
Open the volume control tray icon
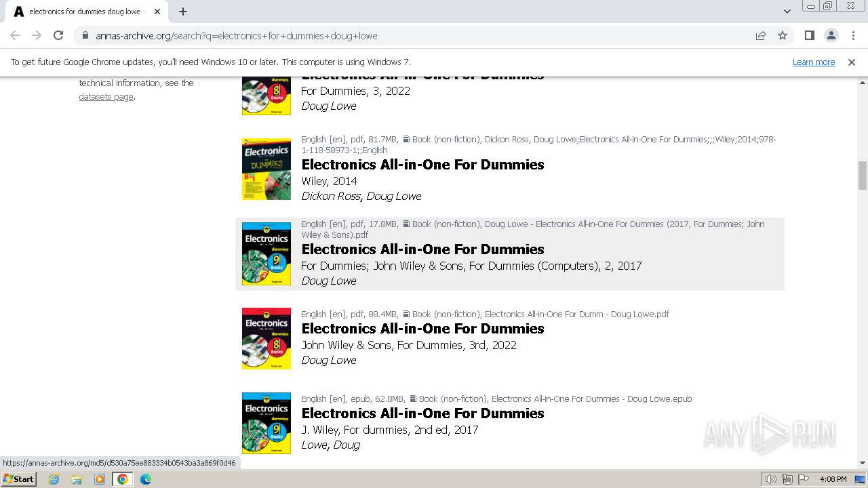click(x=771, y=479)
